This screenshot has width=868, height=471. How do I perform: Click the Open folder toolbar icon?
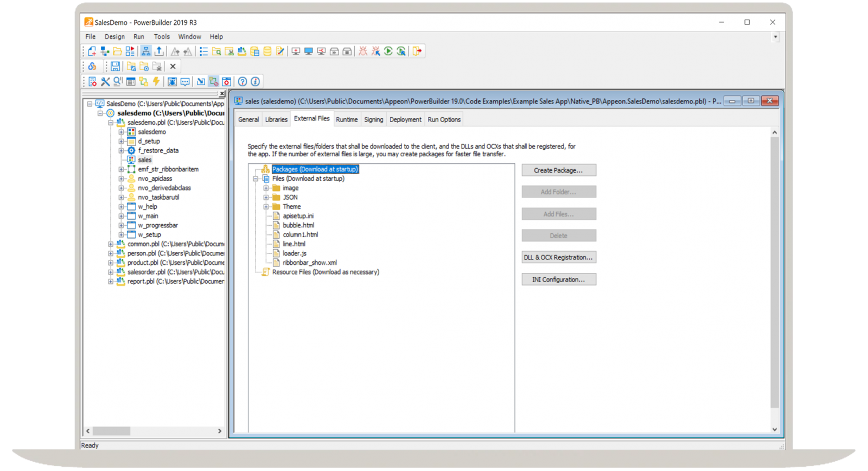pos(117,52)
